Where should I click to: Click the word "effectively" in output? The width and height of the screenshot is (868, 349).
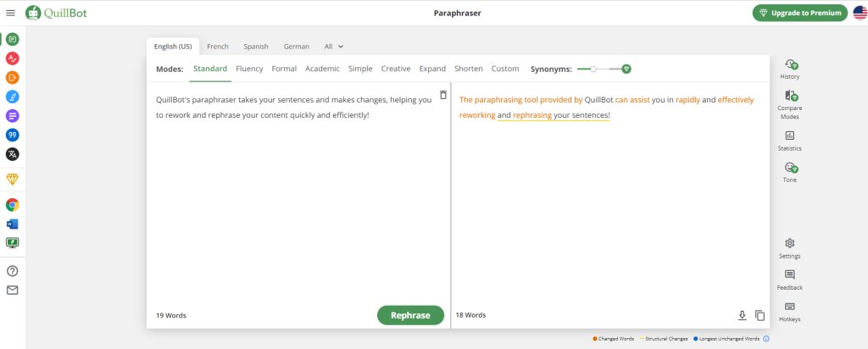pyautogui.click(x=736, y=100)
